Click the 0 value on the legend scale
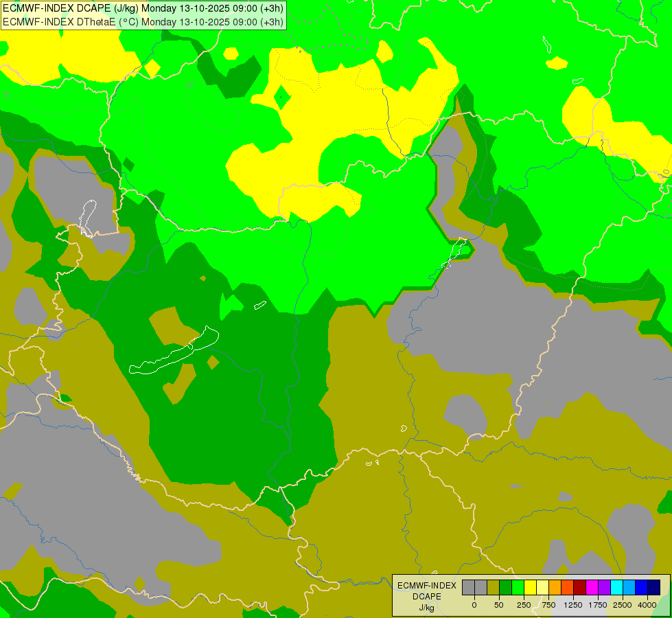 [x=474, y=605]
